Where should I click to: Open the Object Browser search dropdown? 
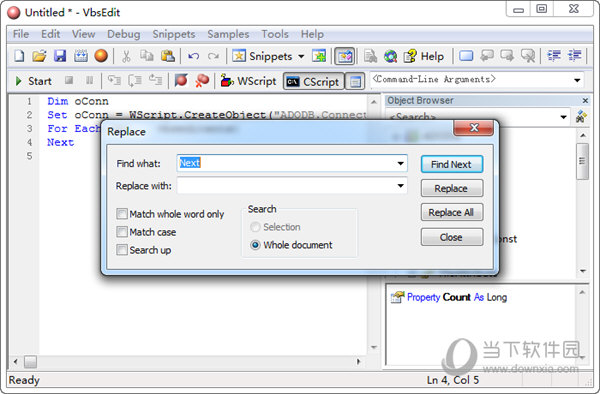click(x=563, y=117)
